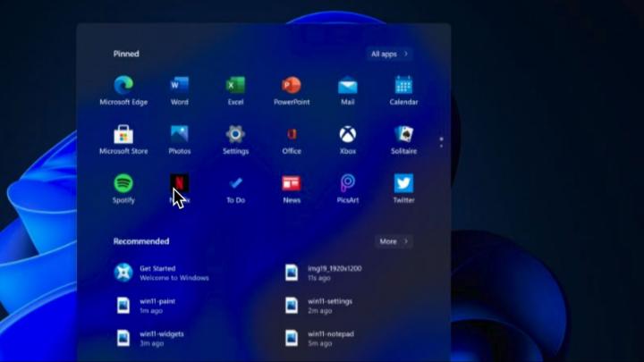Open the Office app

click(x=292, y=140)
